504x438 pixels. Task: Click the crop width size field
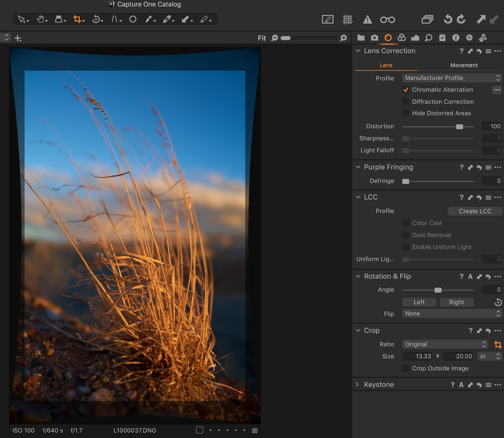[x=417, y=357]
